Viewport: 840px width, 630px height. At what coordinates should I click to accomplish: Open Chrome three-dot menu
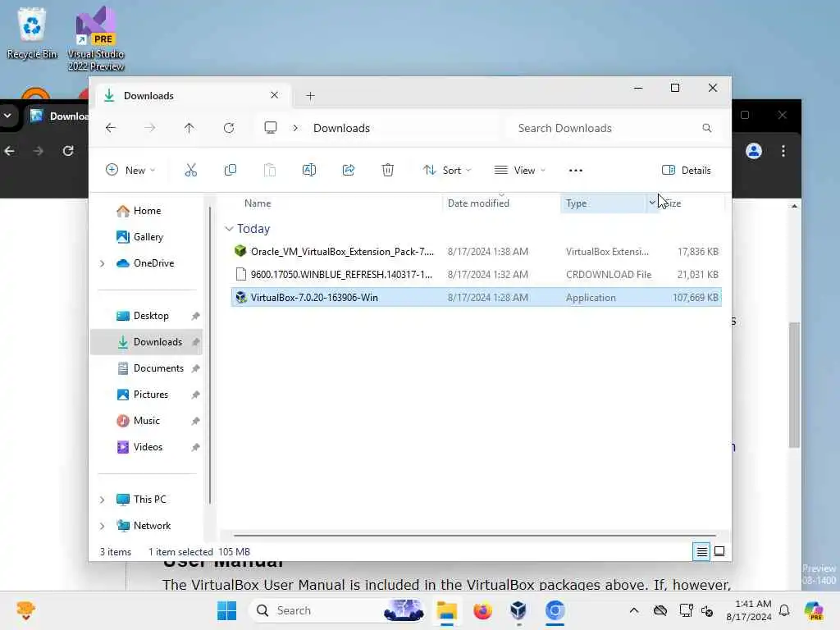pyautogui.click(x=783, y=151)
